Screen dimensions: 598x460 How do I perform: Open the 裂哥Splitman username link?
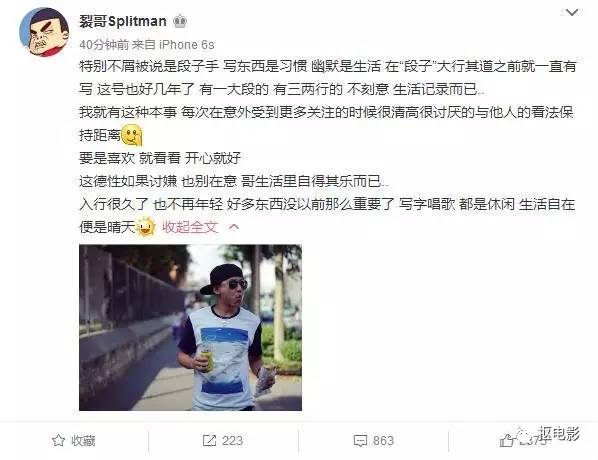(123, 21)
